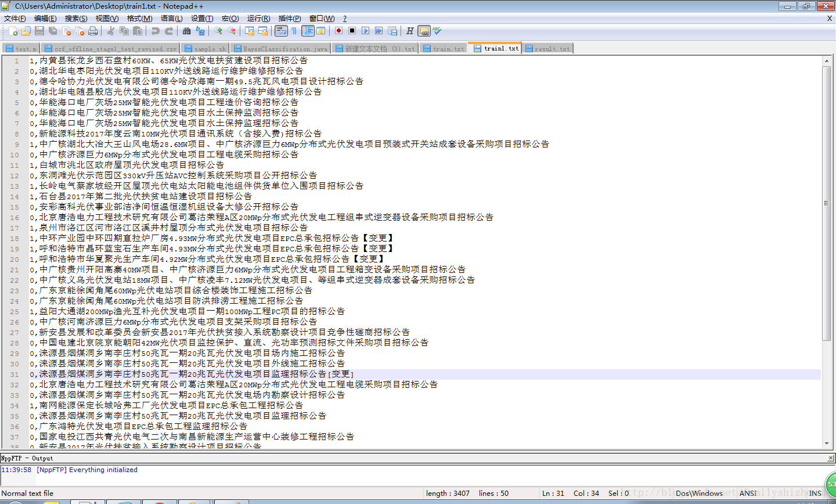Click the user-defined language folder icon
Screen dimensions: 836x504
point(320,31)
